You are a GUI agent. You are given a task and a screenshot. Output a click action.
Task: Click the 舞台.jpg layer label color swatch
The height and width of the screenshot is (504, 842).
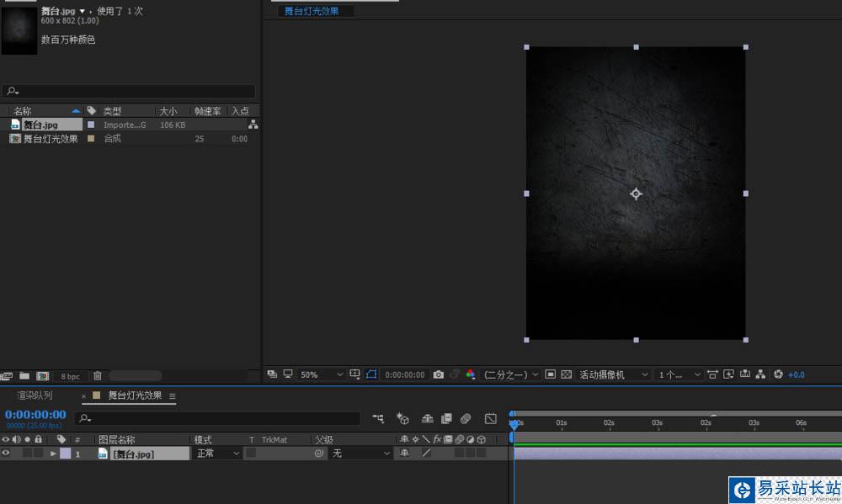[66, 454]
